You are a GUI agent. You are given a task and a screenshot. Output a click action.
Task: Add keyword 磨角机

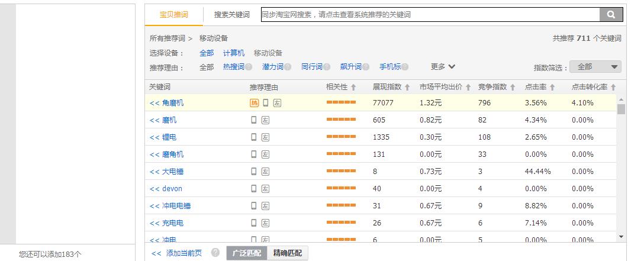point(167,154)
